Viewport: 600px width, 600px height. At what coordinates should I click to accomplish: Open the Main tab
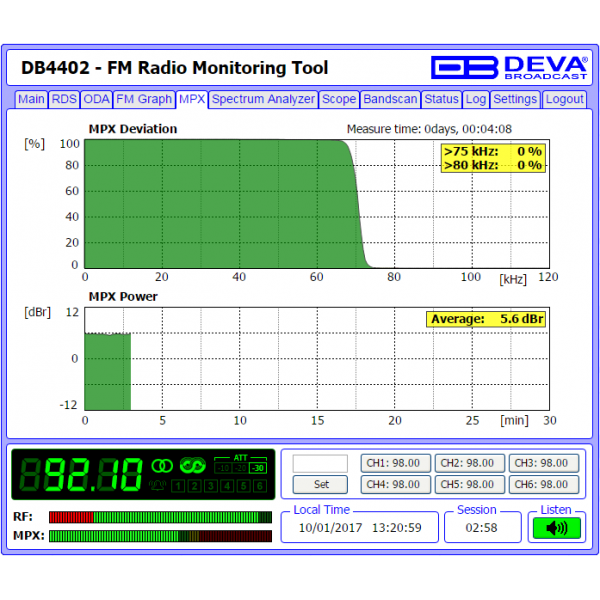[x=31, y=99]
